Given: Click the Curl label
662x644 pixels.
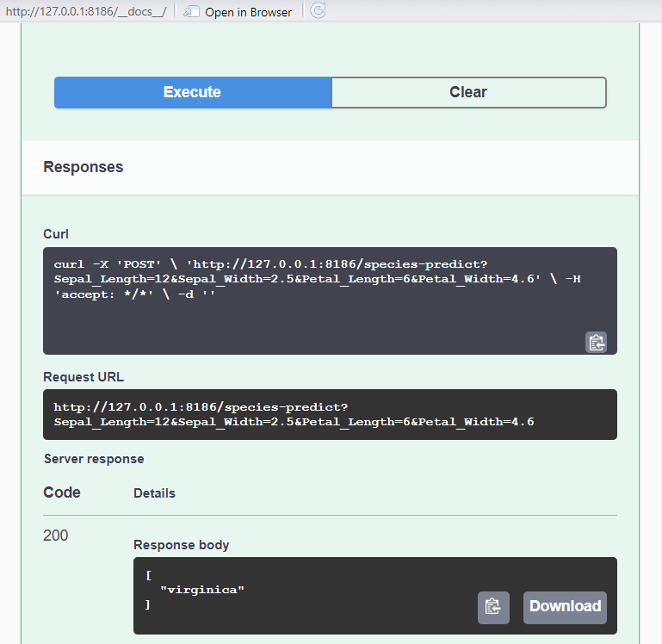Looking at the screenshot, I should tap(56, 234).
